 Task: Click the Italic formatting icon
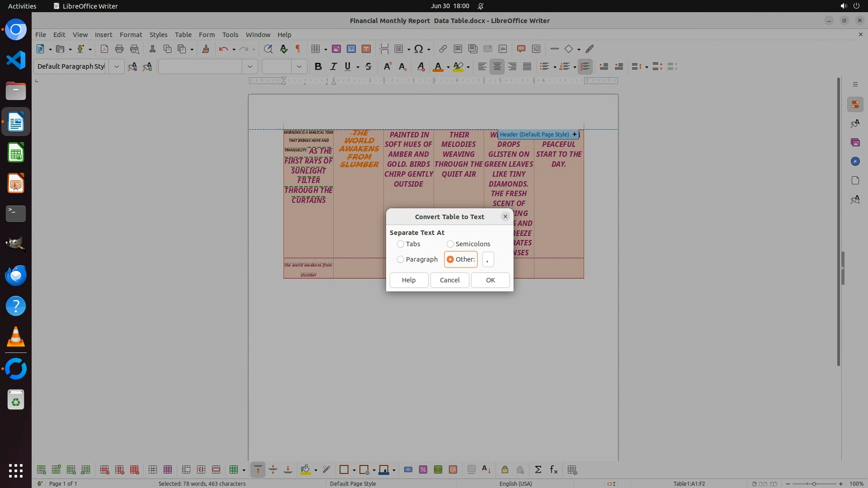pyautogui.click(x=333, y=66)
